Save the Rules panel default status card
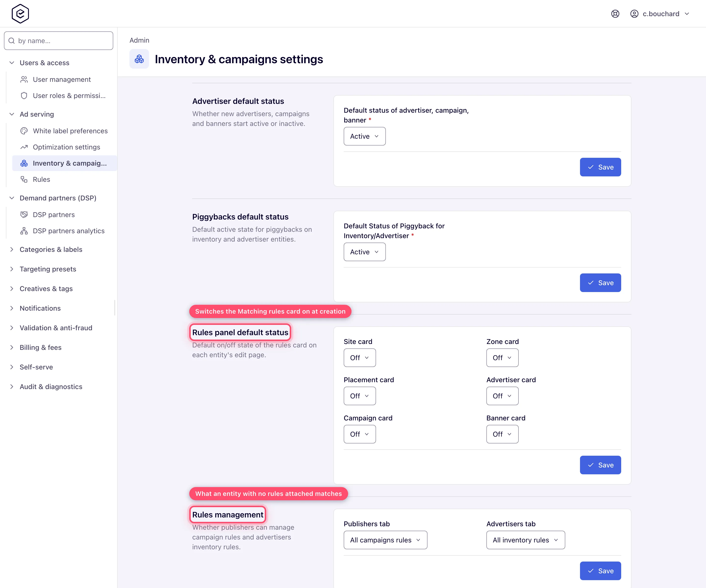The width and height of the screenshot is (706, 588). click(600, 465)
